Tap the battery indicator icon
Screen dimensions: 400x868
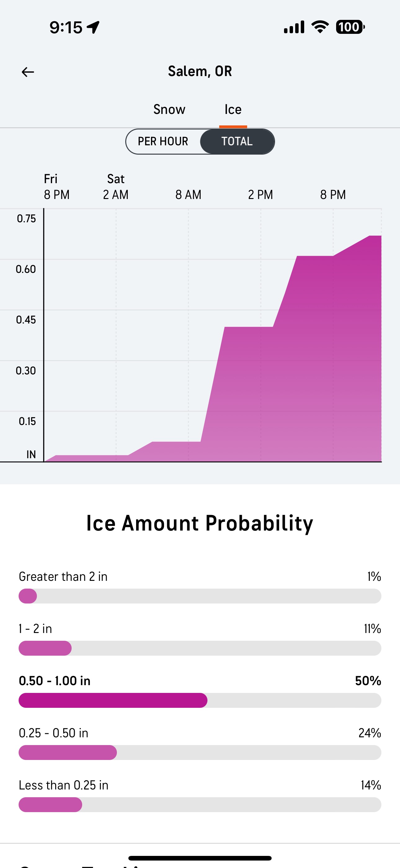[x=350, y=27]
